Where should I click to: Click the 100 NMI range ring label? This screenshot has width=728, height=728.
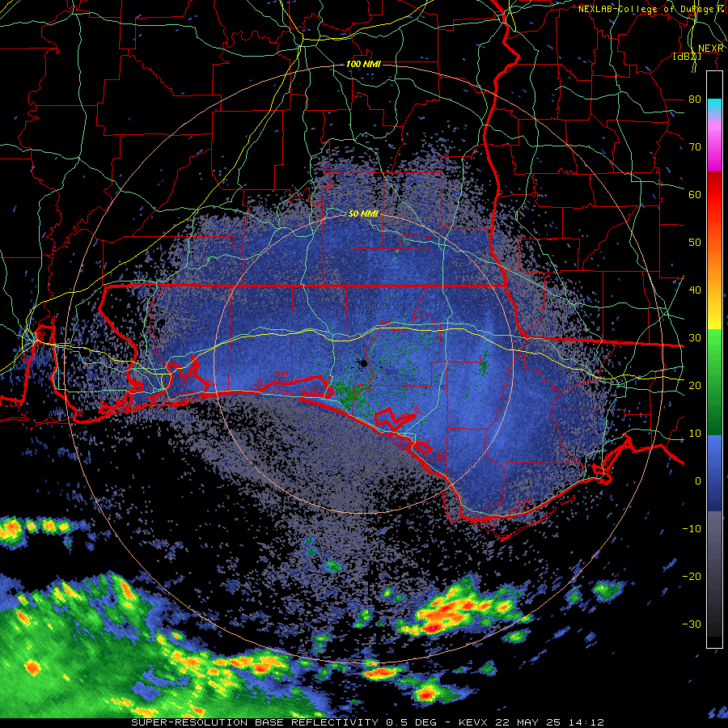(x=363, y=64)
